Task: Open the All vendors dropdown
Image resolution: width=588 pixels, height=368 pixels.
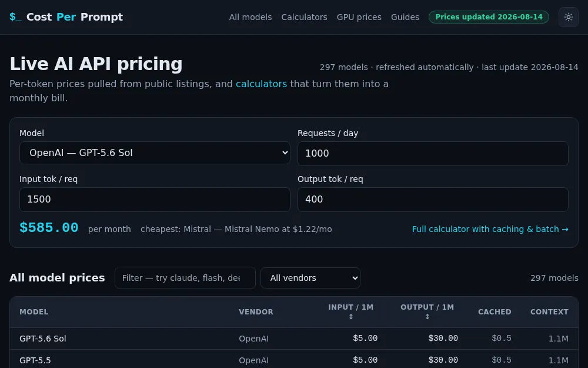Action: pos(310,278)
